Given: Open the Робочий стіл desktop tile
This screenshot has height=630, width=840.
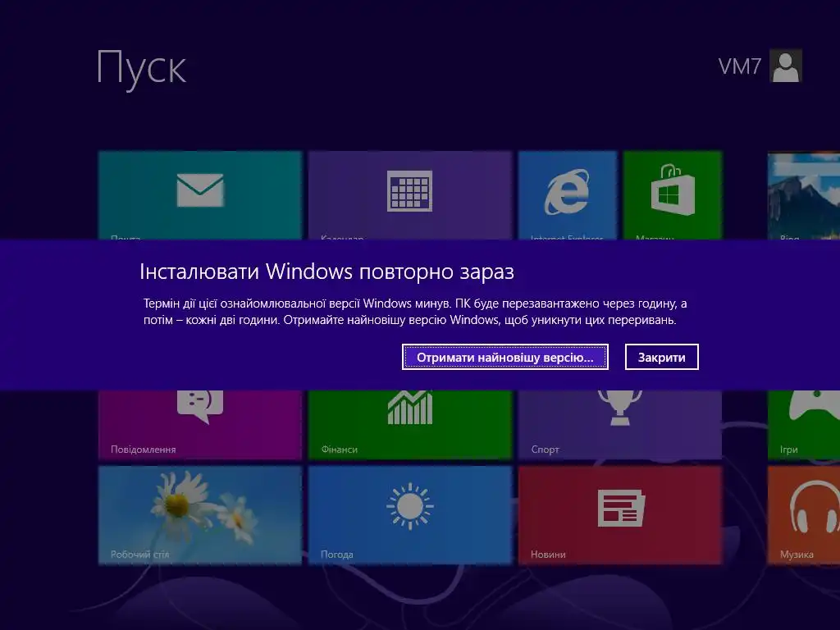Looking at the screenshot, I should pyautogui.click(x=200, y=515).
